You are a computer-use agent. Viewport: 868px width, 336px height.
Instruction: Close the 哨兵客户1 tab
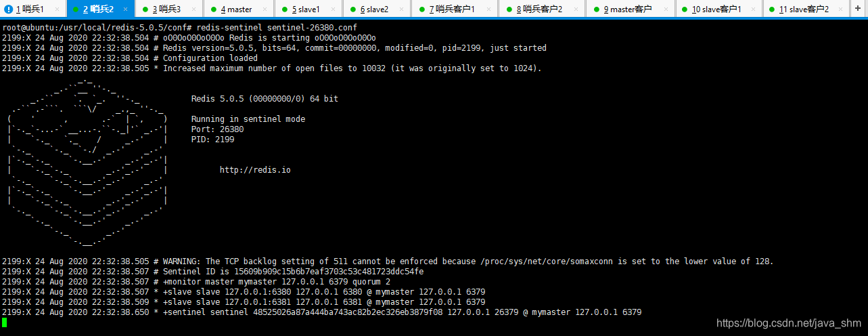(x=490, y=9)
